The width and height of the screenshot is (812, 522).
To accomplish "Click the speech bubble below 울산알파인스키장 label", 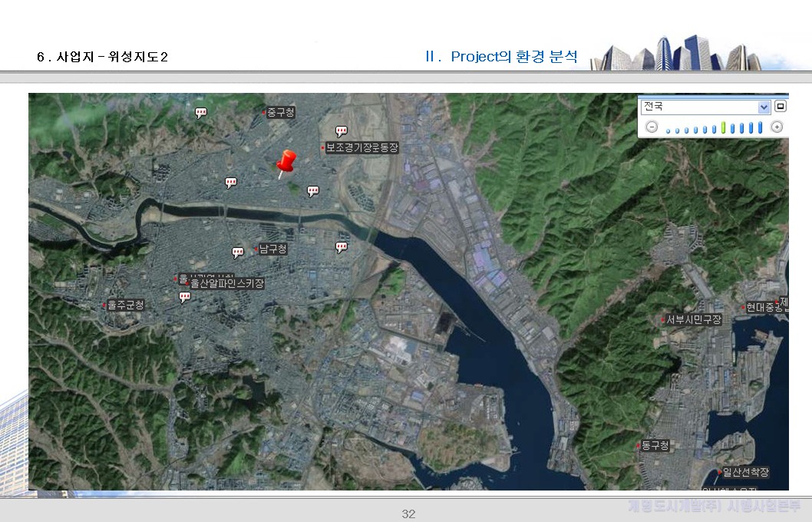I will point(185,297).
